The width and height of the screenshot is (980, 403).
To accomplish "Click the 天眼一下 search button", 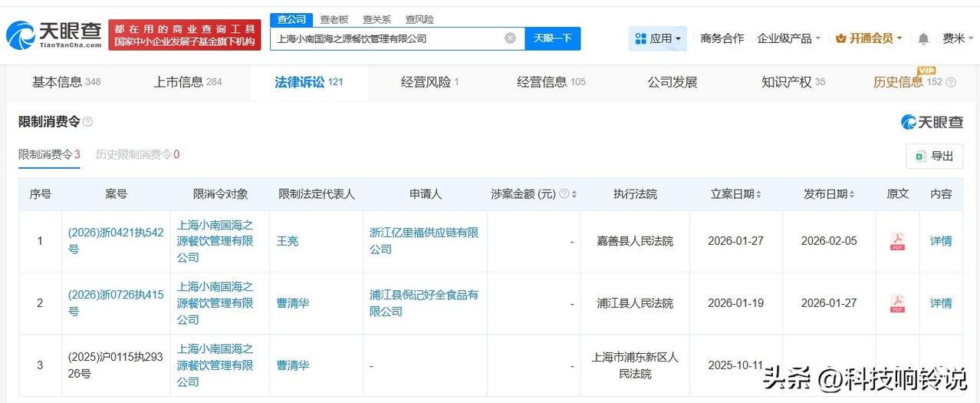I will tap(553, 38).
